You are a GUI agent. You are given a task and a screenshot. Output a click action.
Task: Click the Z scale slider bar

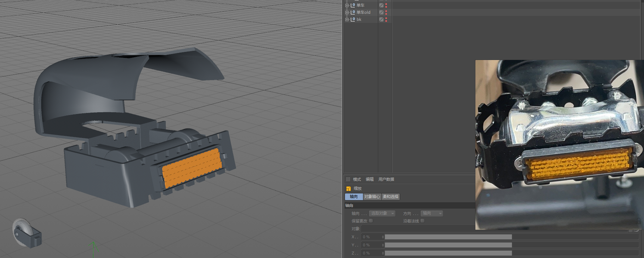(x=512, y=253)
